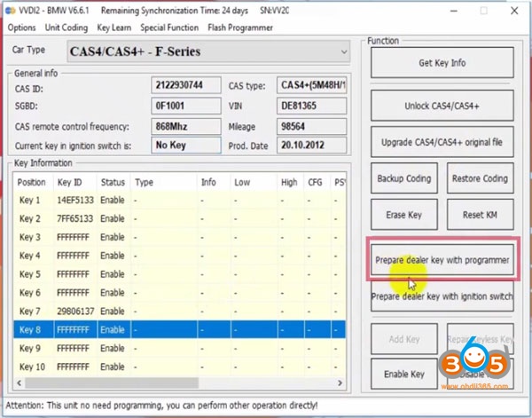Image resolution: width=532 pixels, height=418 pixels.
Task: Click the No Key ignition field
Action: click(186, 146)
